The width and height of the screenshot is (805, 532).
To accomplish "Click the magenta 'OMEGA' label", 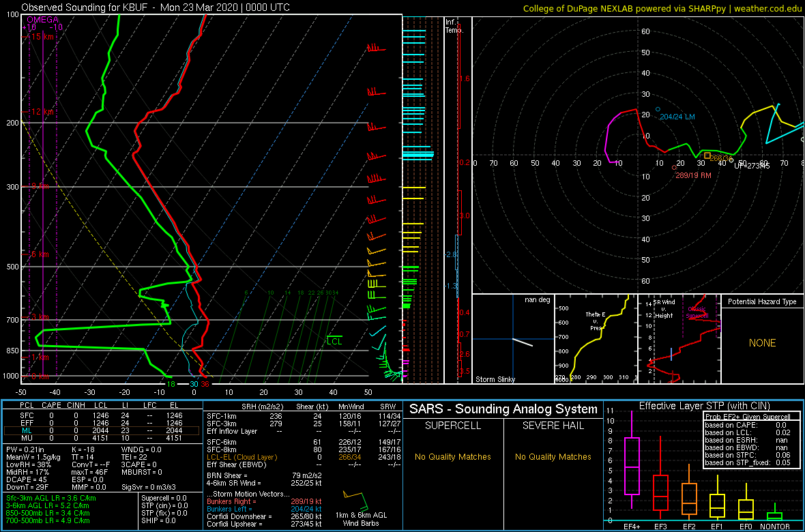I will pyautogui.click(x=42, y=20).
